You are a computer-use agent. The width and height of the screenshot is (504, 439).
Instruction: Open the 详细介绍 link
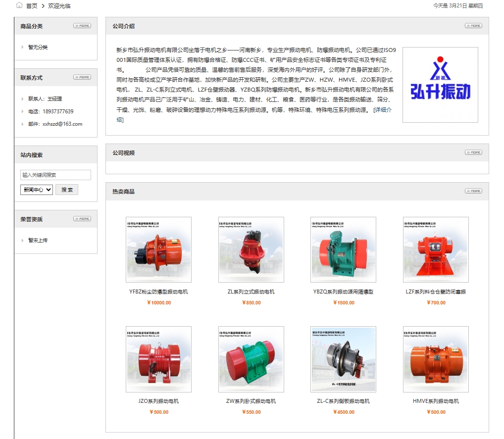(382, 110)
